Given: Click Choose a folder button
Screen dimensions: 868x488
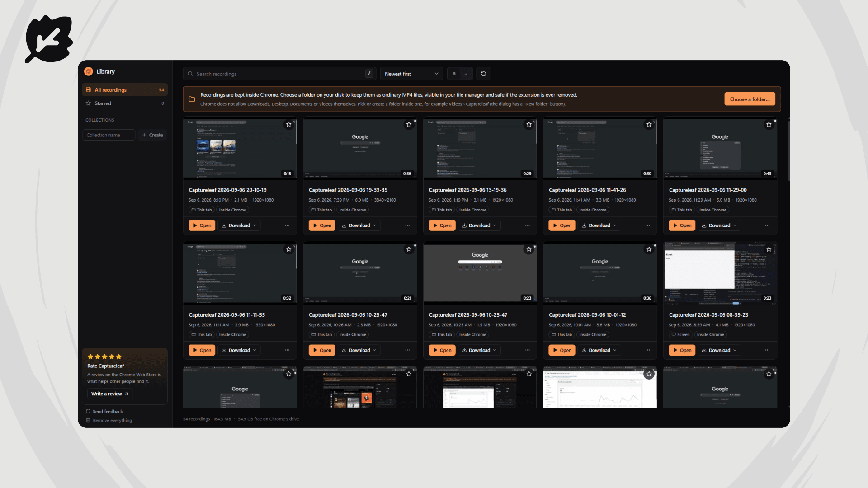Looking at the screenshot, I should [750, 99].
